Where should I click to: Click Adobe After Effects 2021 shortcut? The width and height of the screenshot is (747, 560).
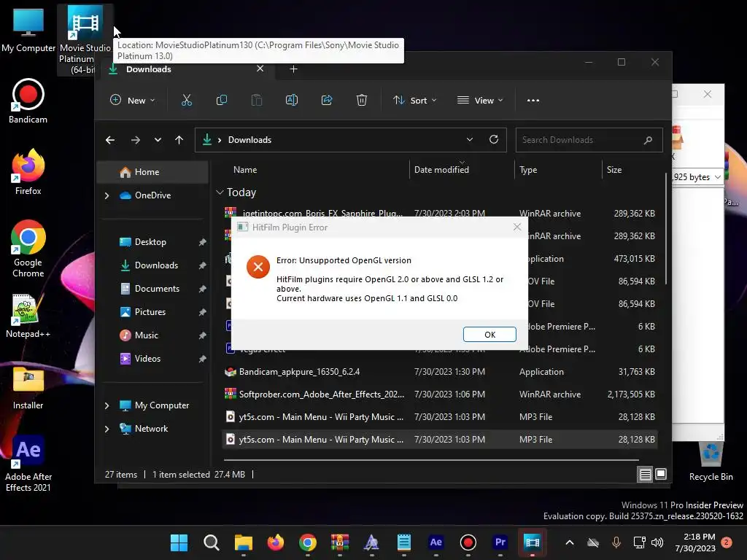click(28, 463)
